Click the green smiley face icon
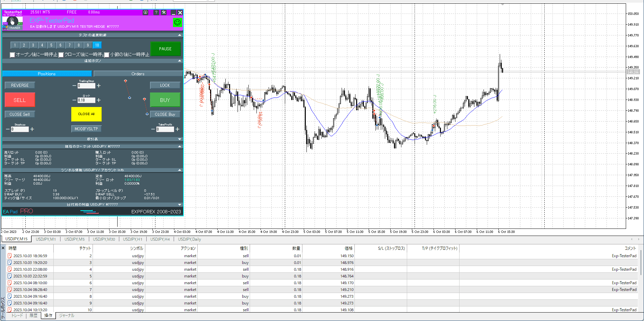 click(177, 22)
